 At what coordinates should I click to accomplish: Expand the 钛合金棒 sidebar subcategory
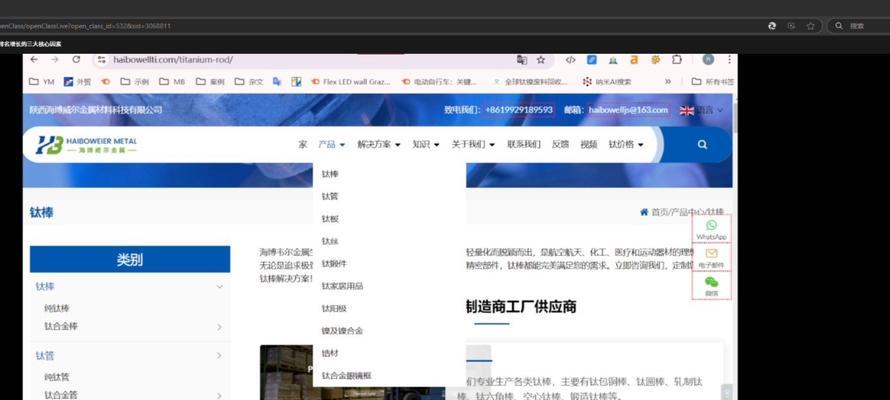(219, 327)
